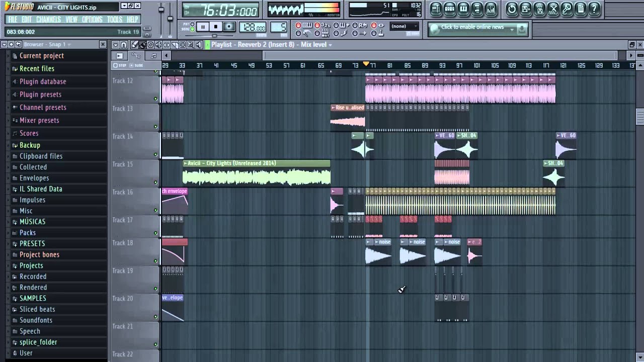Image resolution: width=644 pixels, height=362 pixels.
Task: Open the browser options dropdown arrow
Action: pos(4,44)
